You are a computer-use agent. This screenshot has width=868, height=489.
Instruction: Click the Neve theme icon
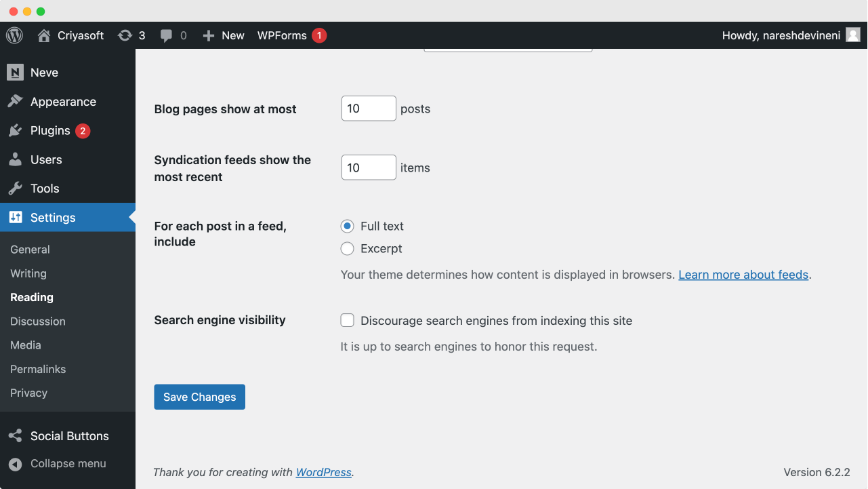coord(15,73)
